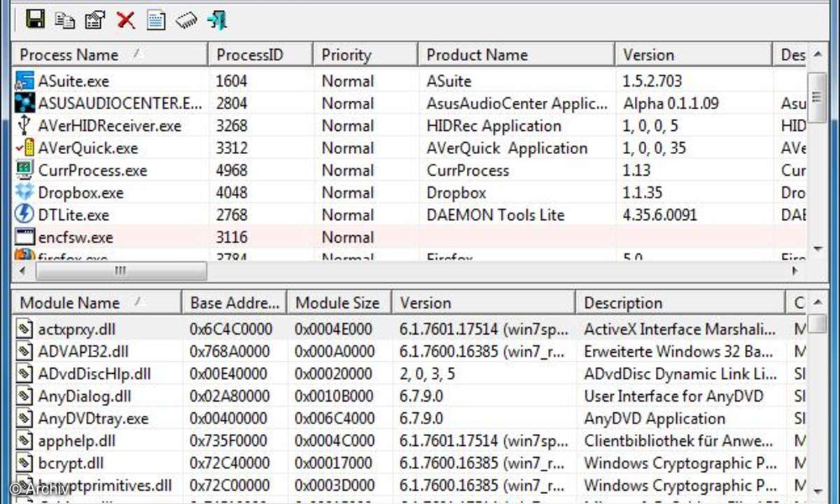Image resolution: width=840 pixels, height=504 pixels.
Task: Click base address 0x6C4C0000
Action: tap(230, 329)
